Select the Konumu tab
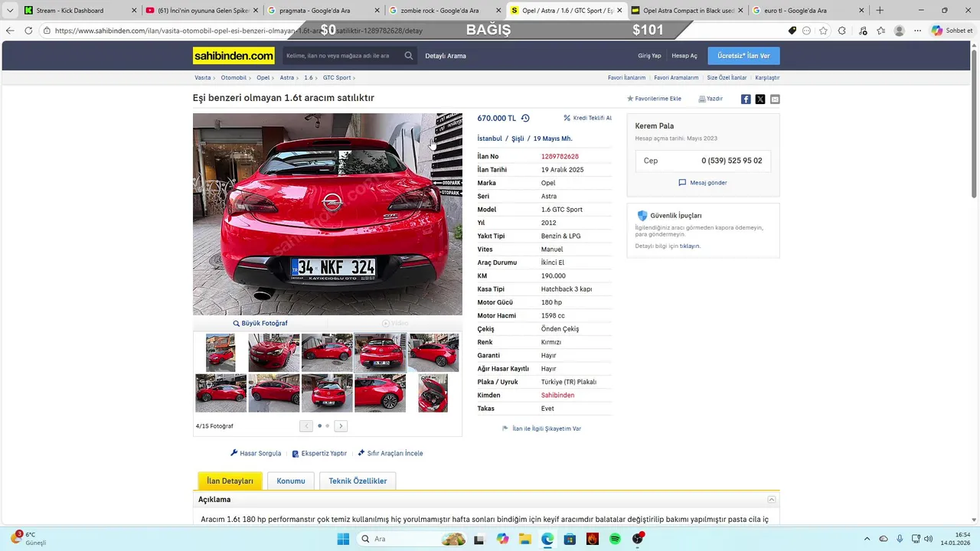 click(x=291, y=481)
